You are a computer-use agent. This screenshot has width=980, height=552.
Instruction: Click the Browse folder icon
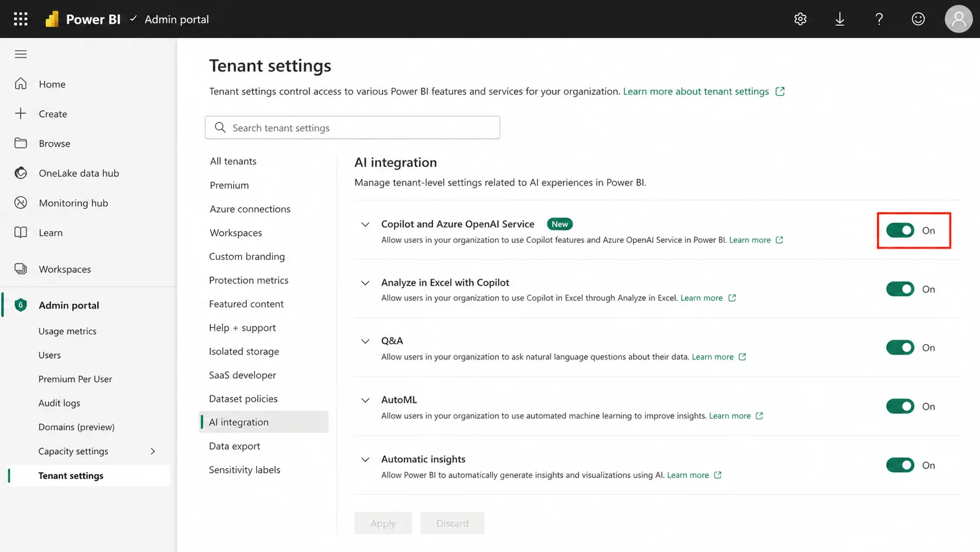[21, 143]
